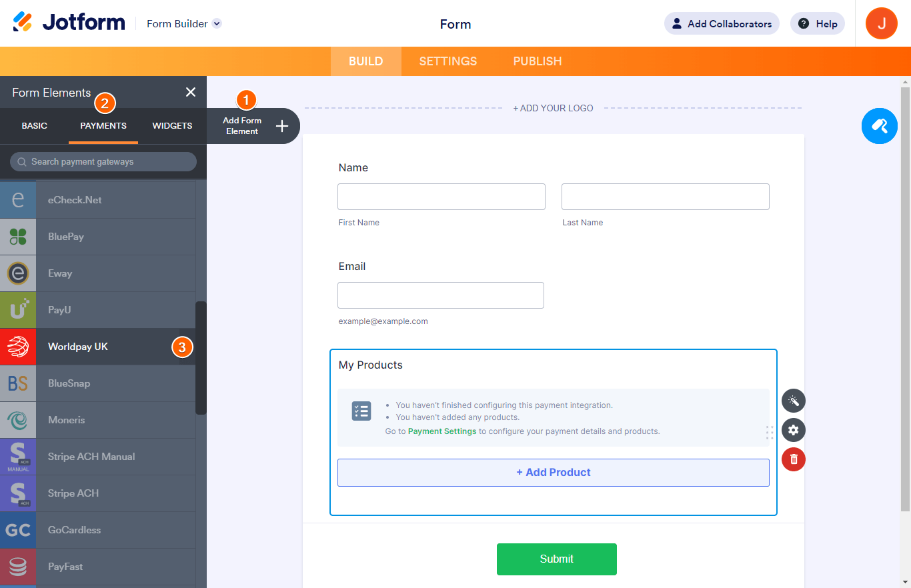
Task: Click the Eway gateway icon
Action: pyautogui.click(x=18, y=273)
